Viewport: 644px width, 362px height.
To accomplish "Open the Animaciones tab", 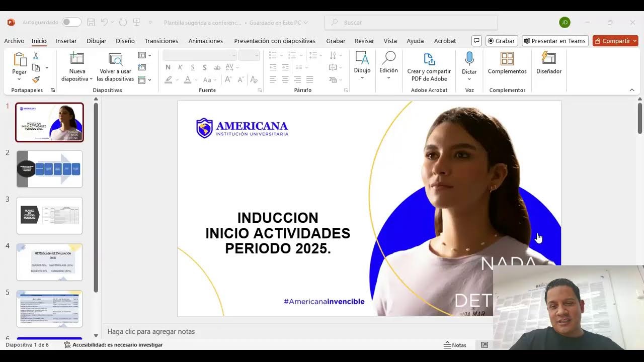I will [206, 41].
